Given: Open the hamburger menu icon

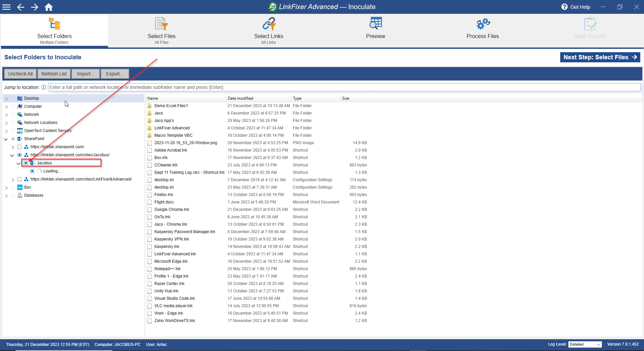Looking at the screenshot, I should pyautogui.click(x=6, y=7).
